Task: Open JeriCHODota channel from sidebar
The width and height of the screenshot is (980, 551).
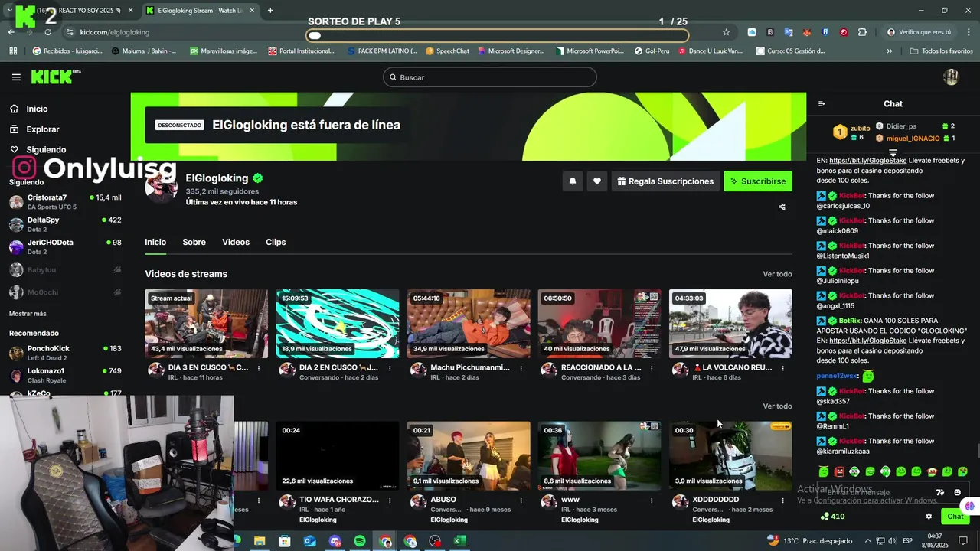Action: point(65,246)
